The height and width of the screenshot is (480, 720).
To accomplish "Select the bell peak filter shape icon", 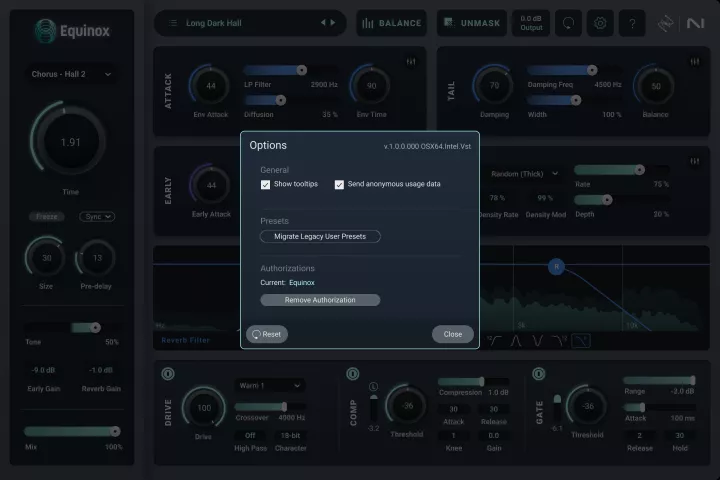I will click(x=516, y=341).
